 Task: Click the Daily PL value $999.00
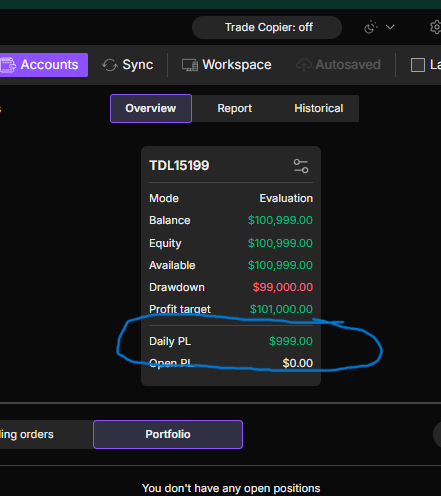[291, 341]
